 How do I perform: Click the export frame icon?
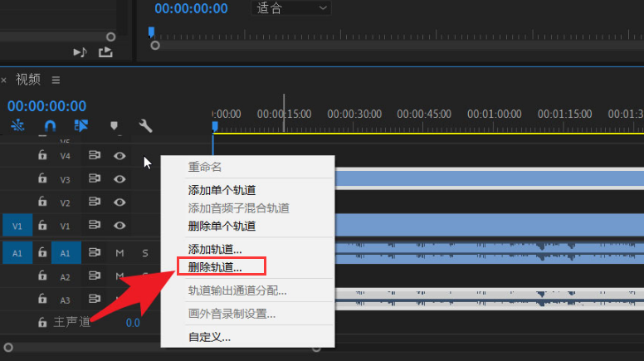coord(105,52)
